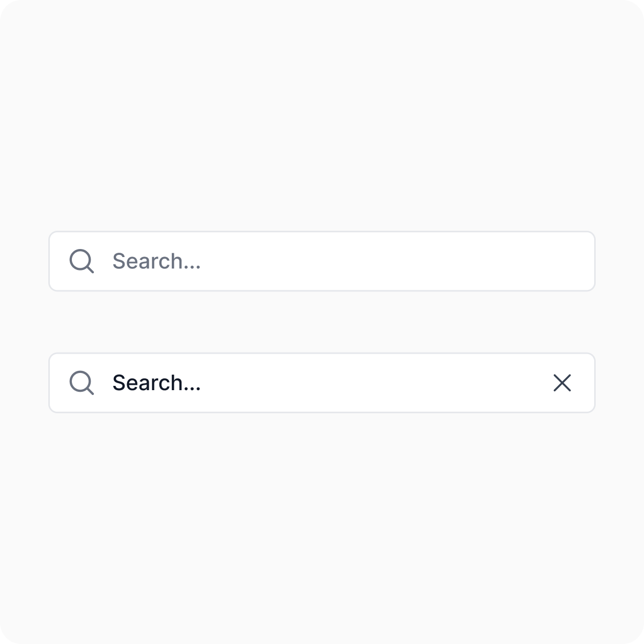Click the dark "Search..." entered text
Image resolution: width=644 pixels, height=644 pixels.
156,383
